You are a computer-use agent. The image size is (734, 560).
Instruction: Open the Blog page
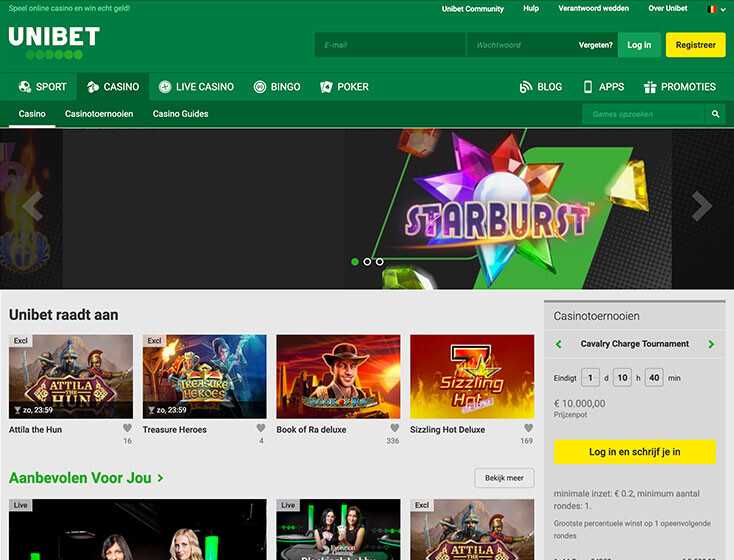pos(541,87)
